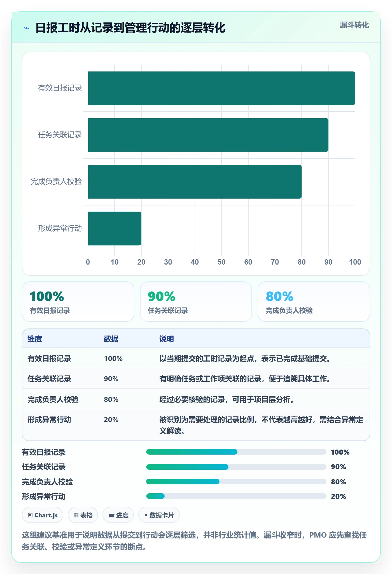Click the 有效日报记录 progress bar
Image resolution: width=392 pixels, height=574 pixels.
point(236,452)
